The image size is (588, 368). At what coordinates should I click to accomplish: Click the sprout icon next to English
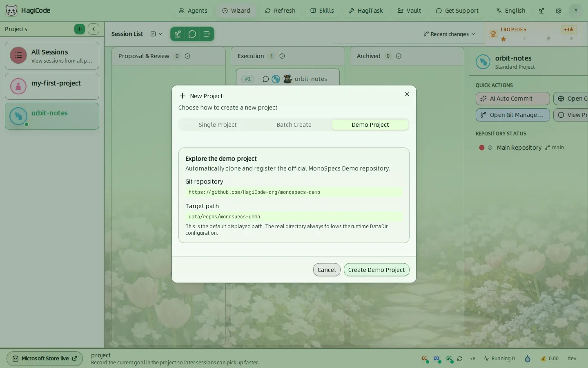(541, 11)
